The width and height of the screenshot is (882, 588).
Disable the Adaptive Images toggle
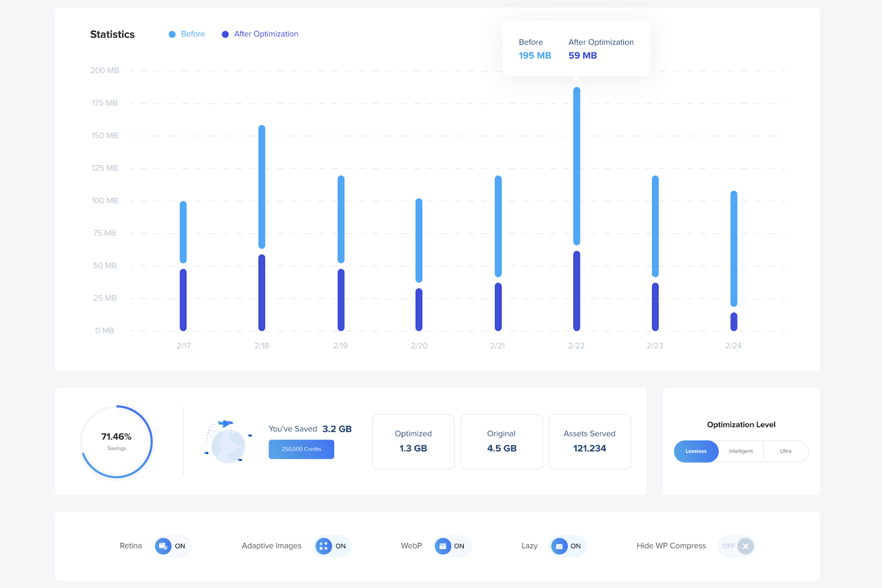(x=332, y=546)
